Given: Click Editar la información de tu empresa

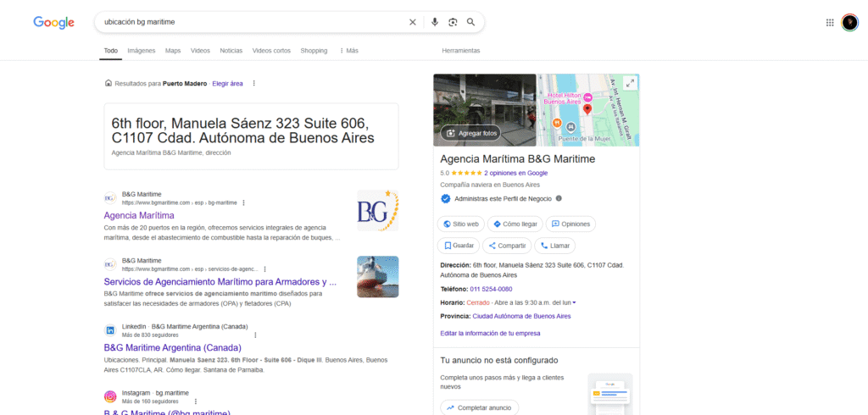Looking at the screenshot, I should [490, 333].
